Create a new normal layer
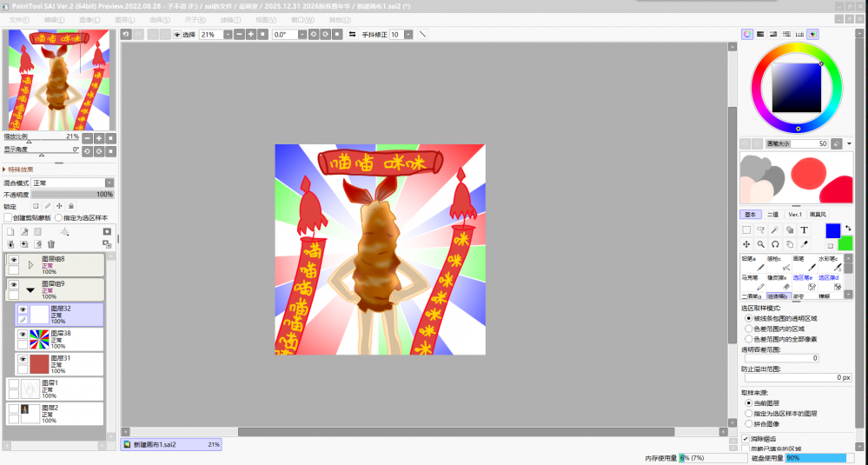This screenshot has width=868, height=465. pos(10,231)
